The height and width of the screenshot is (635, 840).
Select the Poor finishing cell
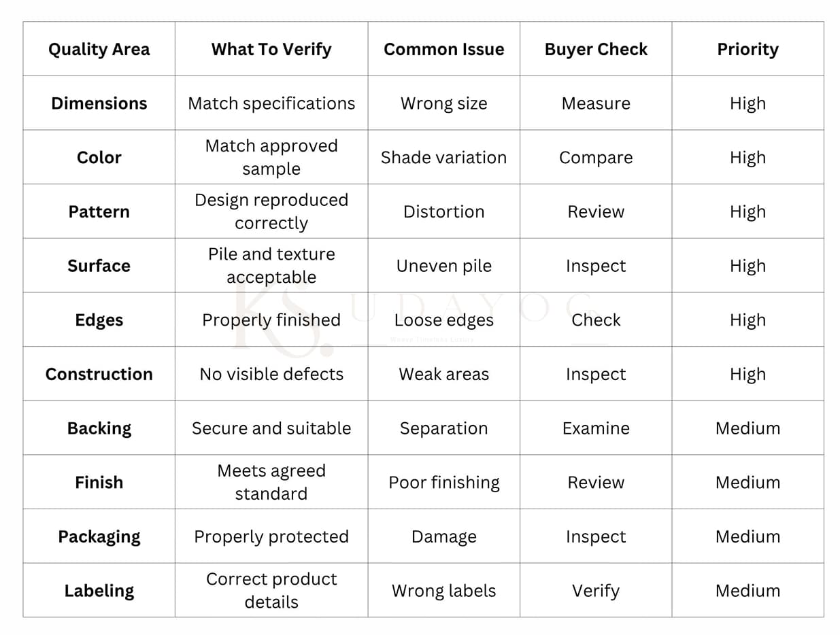pos(444,483)
